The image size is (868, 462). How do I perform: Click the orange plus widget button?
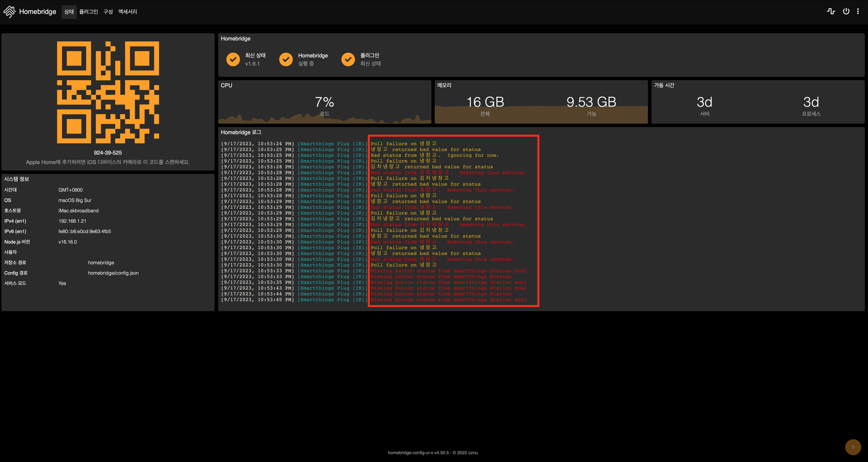[853, 447]
